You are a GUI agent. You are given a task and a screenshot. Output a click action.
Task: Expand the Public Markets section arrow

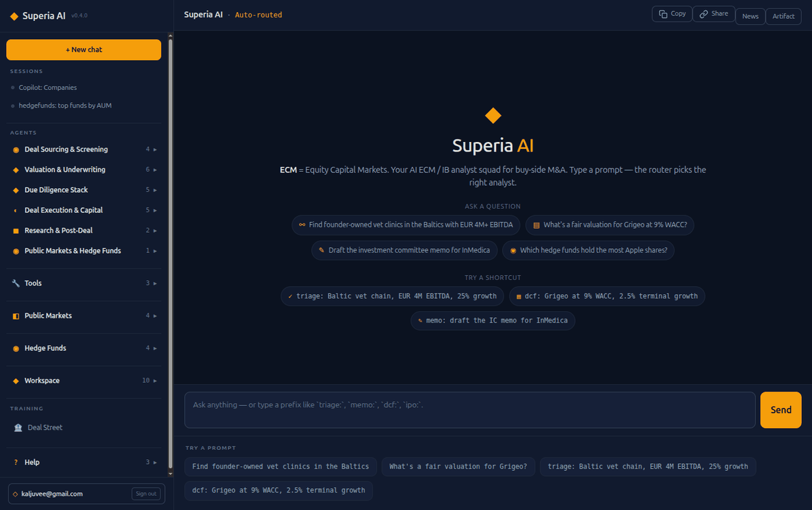(x=155, y=316)
